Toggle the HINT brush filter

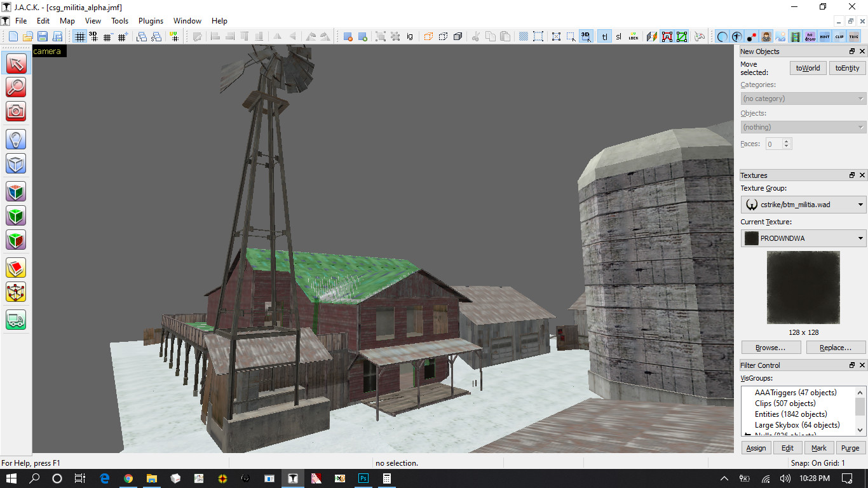(825, 36)
